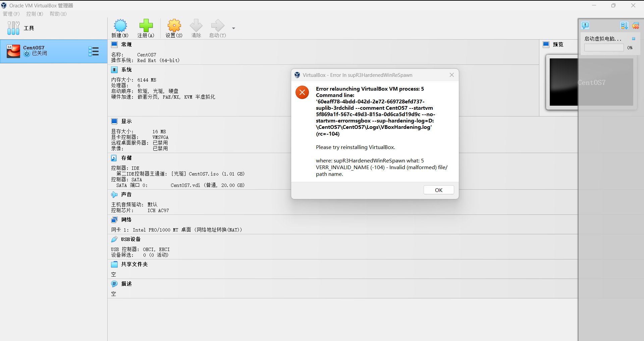Click the delete all notifications icon
Image resolution: width=644 pixels, height=341 pixels.
coord(636,26)
